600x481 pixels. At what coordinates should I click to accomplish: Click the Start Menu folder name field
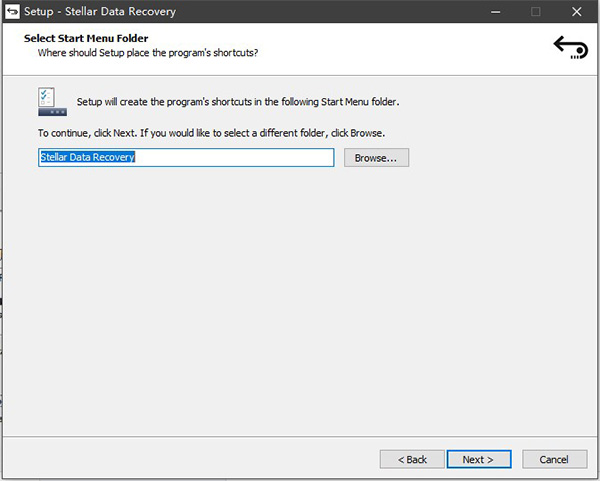(240, 158)
